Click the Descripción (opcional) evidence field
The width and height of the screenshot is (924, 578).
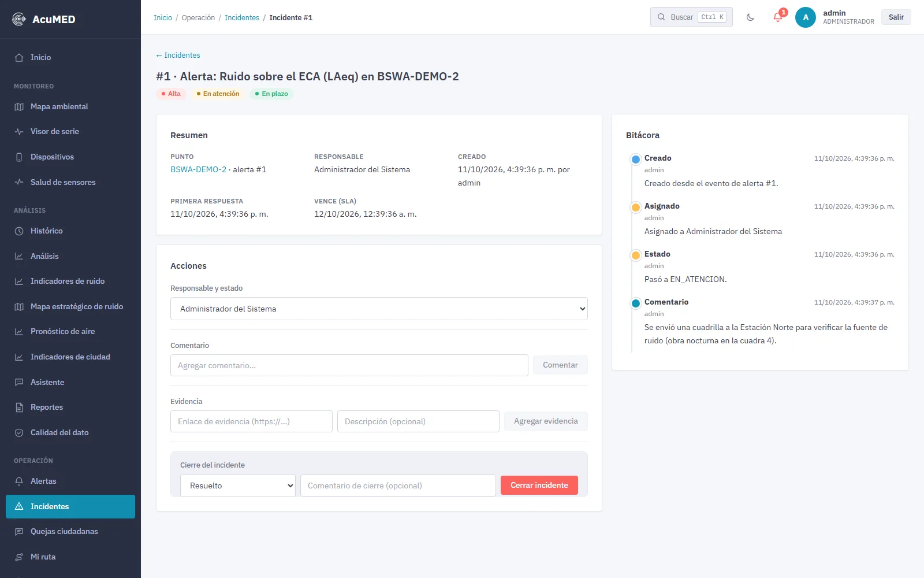click(418, 421)
